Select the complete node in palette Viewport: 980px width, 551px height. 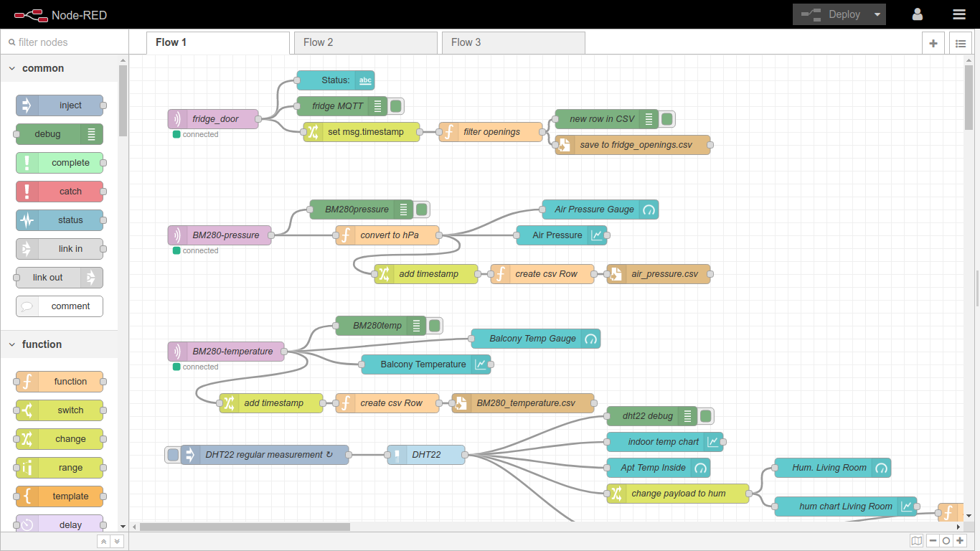click(60, 163)
